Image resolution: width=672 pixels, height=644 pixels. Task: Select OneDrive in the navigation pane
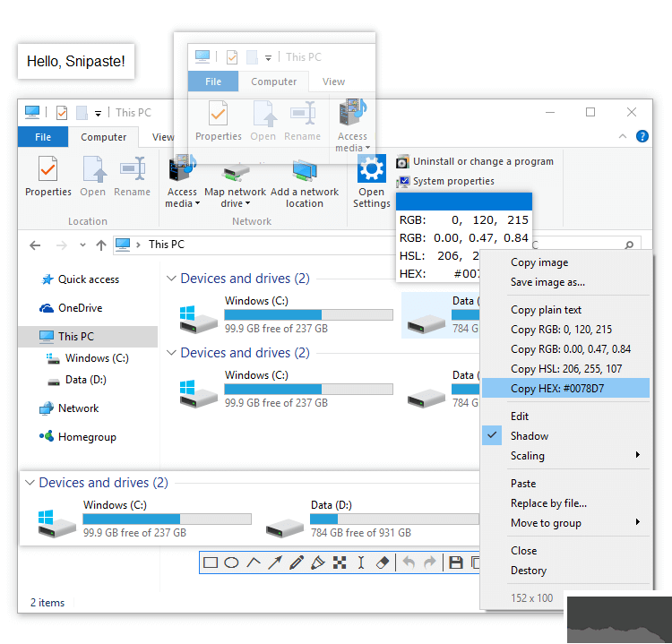(80, 308)
